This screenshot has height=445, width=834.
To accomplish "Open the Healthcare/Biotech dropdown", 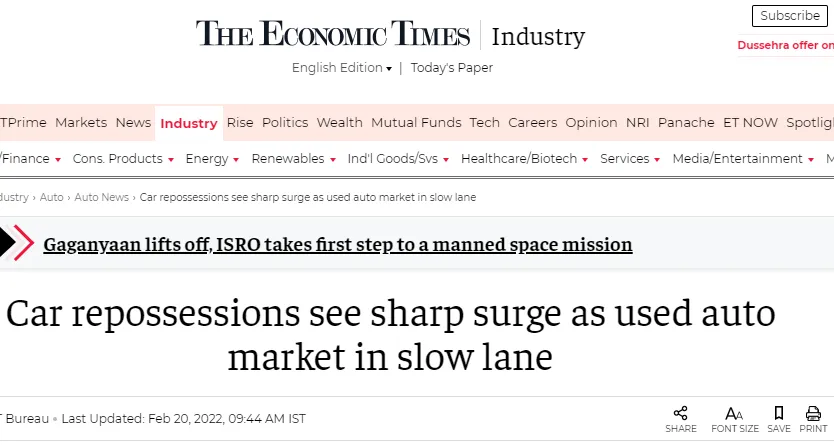I will click(x=524, y=159).
